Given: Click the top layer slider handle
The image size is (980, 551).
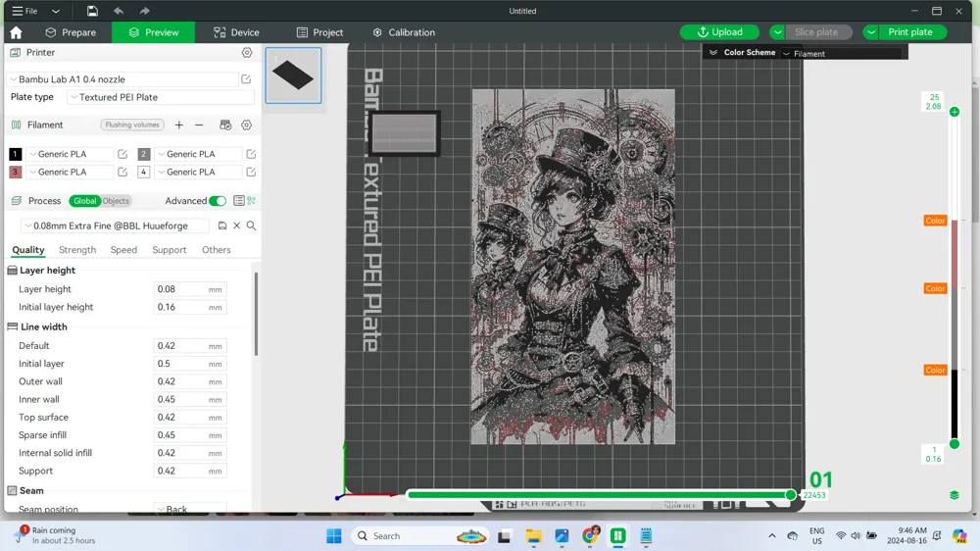Looking at the screenshot, I should pos(955,112).
